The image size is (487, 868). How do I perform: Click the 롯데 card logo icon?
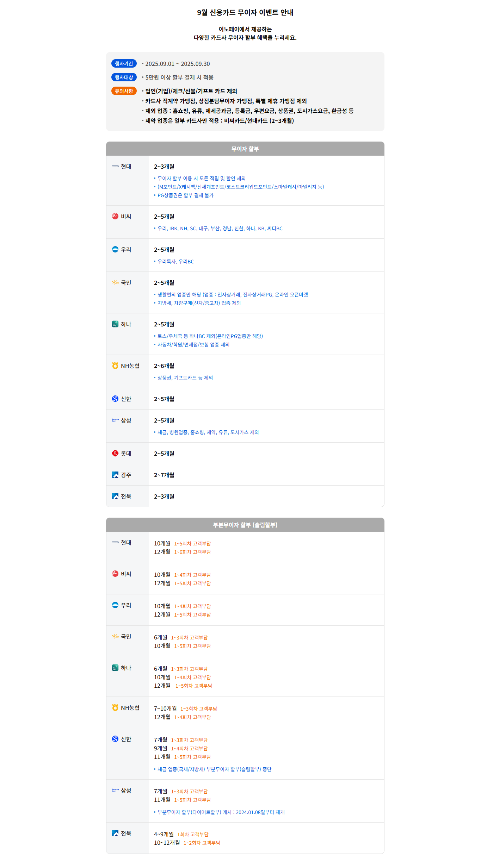click(x=115, y=453)
